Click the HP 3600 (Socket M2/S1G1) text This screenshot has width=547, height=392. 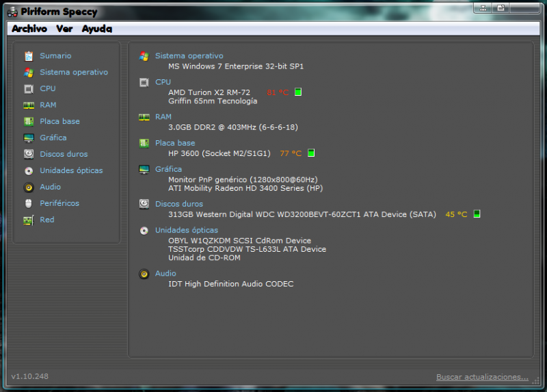click(x=219, y=154)
